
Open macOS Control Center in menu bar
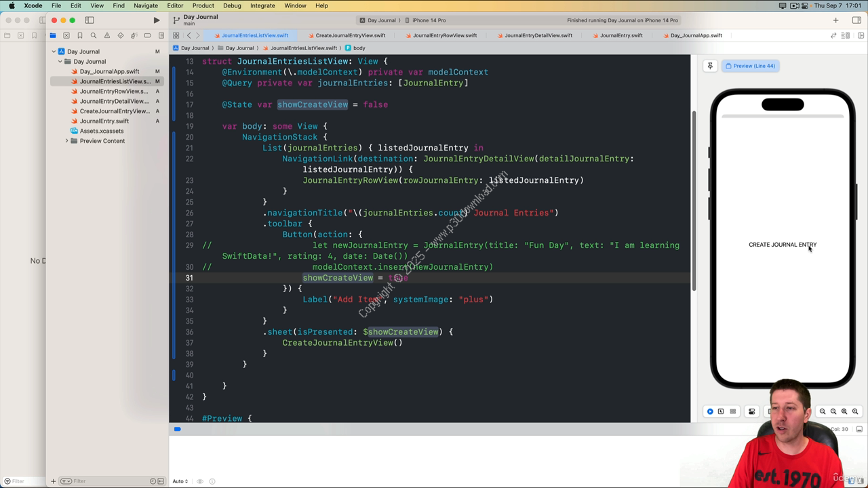tap(806, 5)
